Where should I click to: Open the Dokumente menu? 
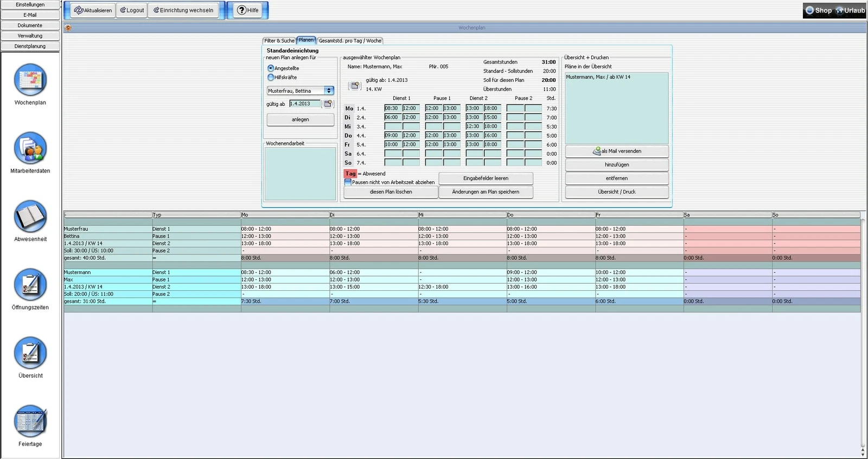[30, 25]
